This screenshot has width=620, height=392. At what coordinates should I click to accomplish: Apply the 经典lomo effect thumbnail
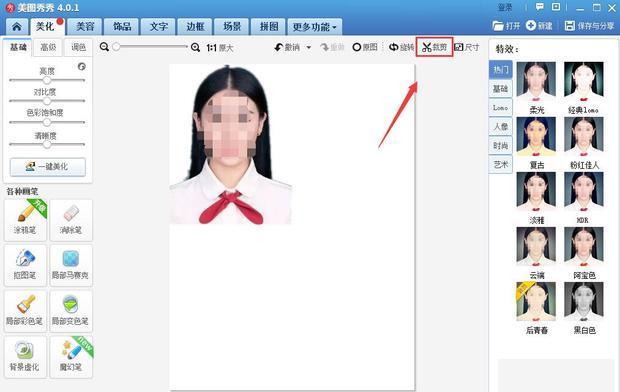coord(584,81)
